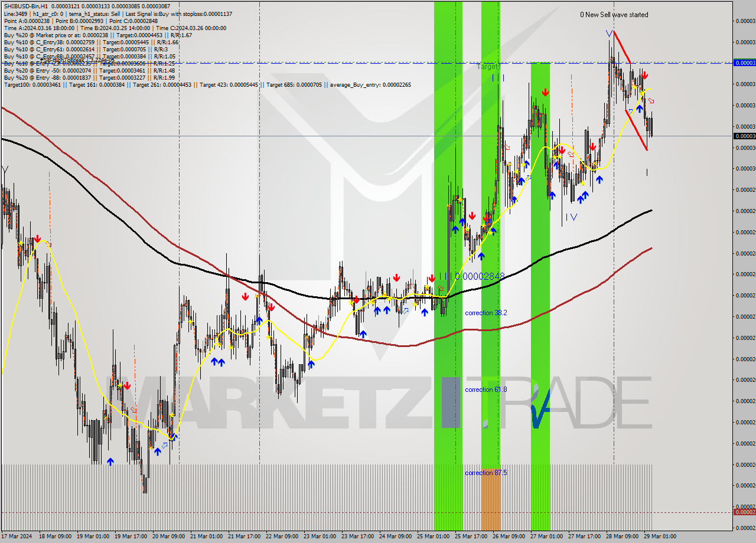Screen dimensions: 756x543
Task: Click the '19 Mar 17:00' time label
Action: click(x=131, y=537)
